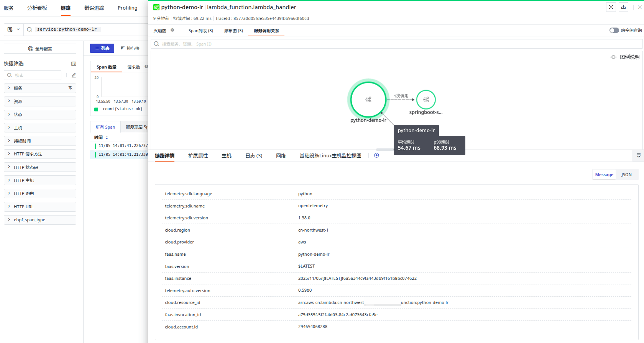This screenshot has height=343, width=644.
Task: Collapse the 快捷筛选 panel icon
Action: pos(74,64)
